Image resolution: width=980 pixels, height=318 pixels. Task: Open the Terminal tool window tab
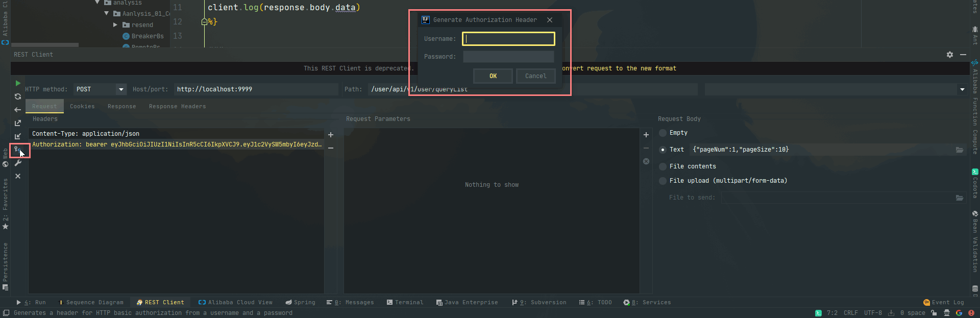pyautogui.click(x=405, y=302)
